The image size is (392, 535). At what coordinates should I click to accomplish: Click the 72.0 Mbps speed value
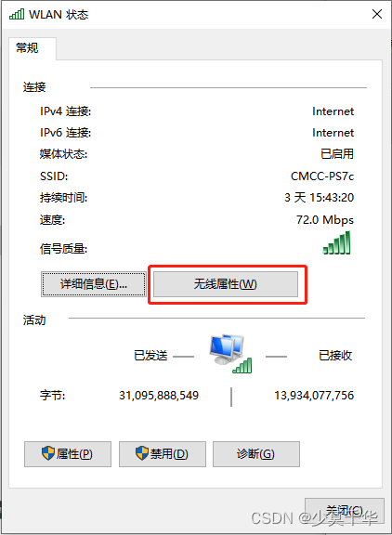coord(325,220)
